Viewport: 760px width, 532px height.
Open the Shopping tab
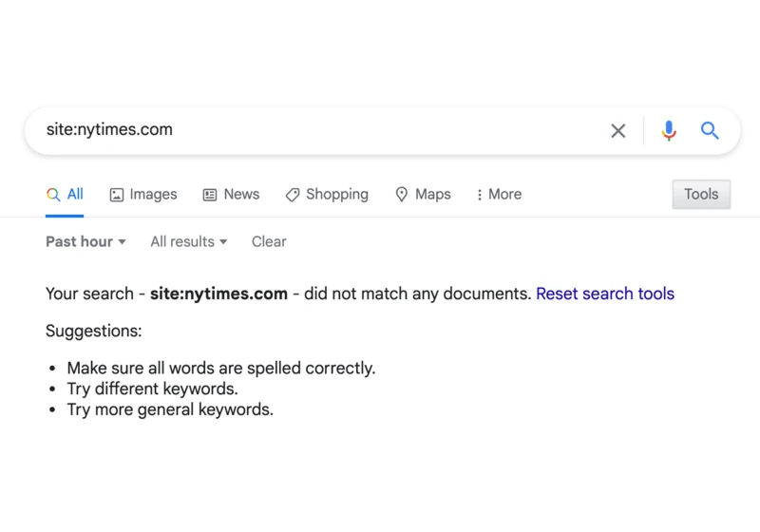[x=327, y=195]
